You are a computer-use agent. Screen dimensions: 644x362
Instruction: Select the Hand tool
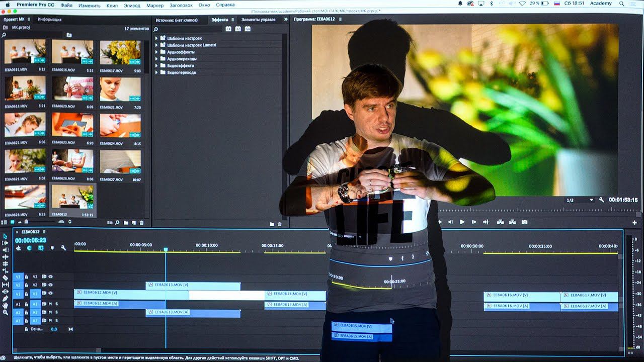6,305
